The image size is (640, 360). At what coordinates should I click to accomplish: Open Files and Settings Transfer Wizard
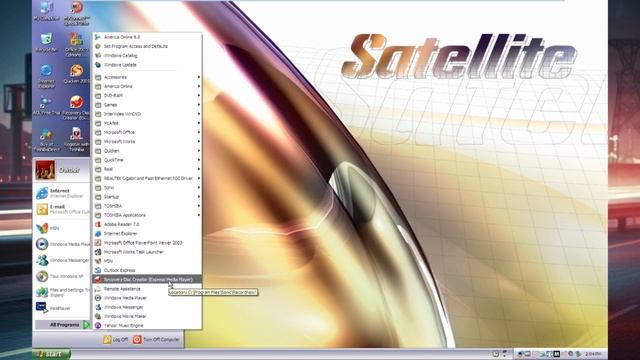point(62,292)
